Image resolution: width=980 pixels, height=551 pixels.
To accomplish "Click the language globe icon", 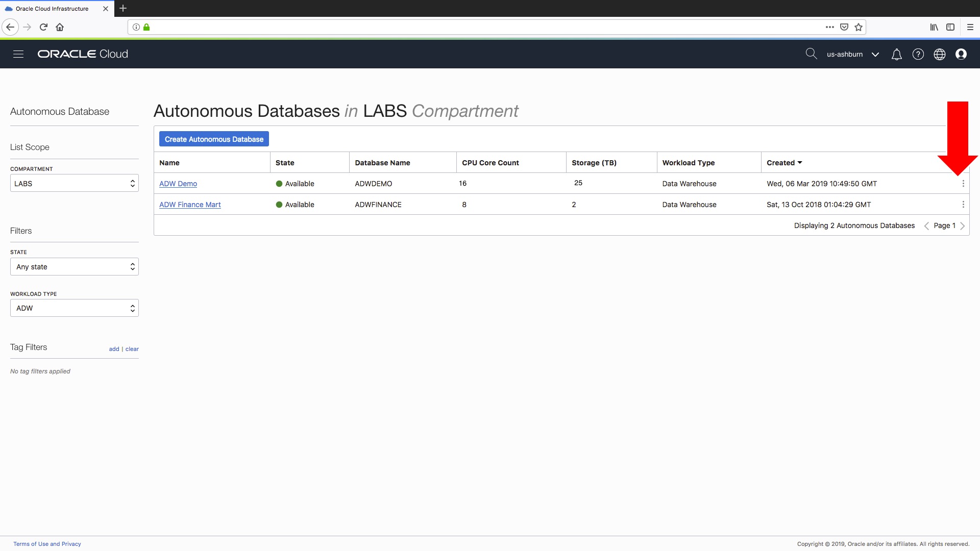I will coord(940,54).
